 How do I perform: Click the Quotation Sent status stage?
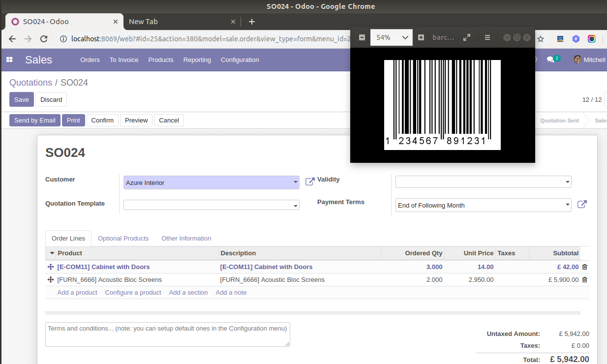559,121
